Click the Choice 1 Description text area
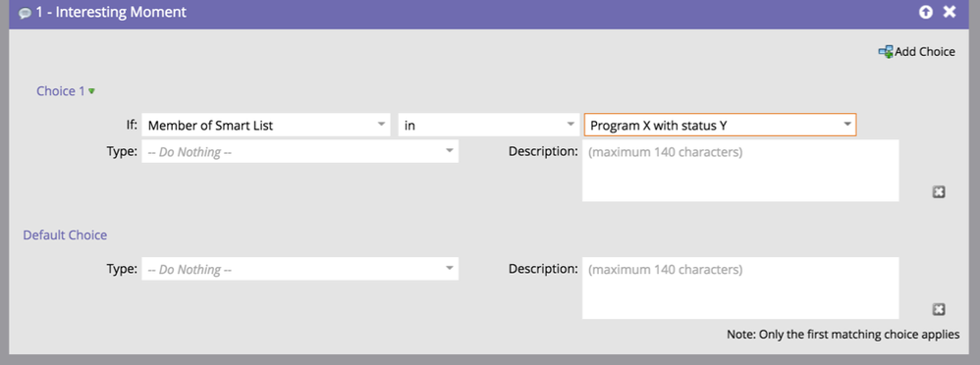 coord(740,171)
